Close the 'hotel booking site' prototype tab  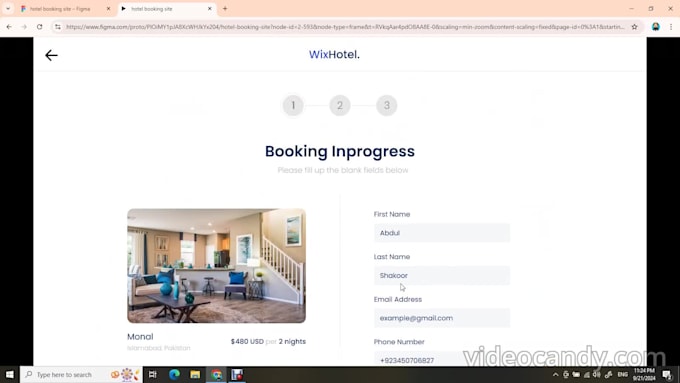click(x=210, y=9)
